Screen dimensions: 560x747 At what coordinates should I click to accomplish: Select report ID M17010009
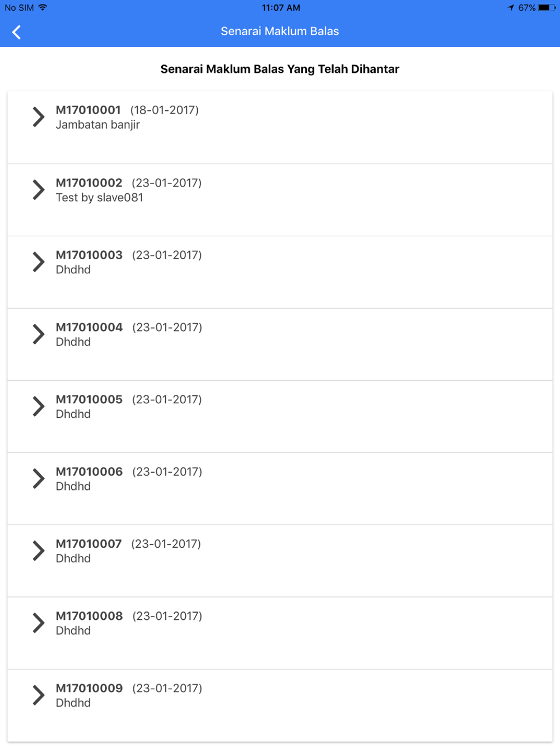89,689
